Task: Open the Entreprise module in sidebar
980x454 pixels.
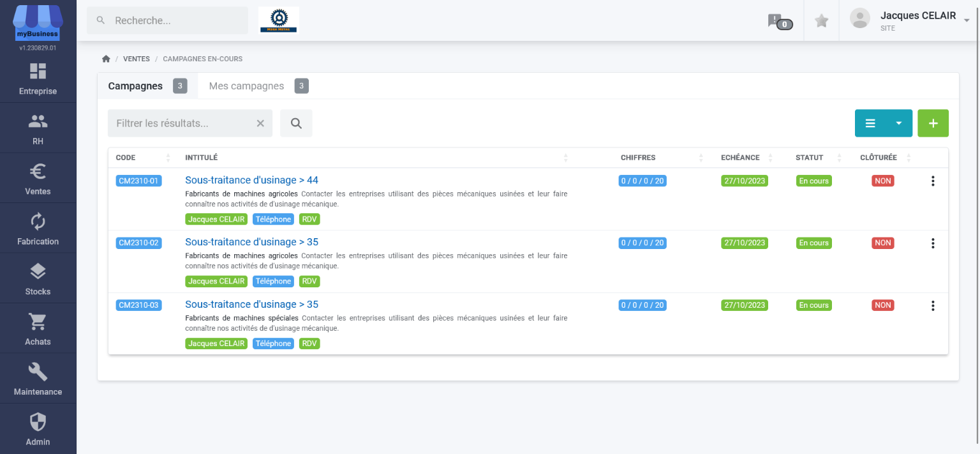Action: pyautogui.click(x=38, y=79)
